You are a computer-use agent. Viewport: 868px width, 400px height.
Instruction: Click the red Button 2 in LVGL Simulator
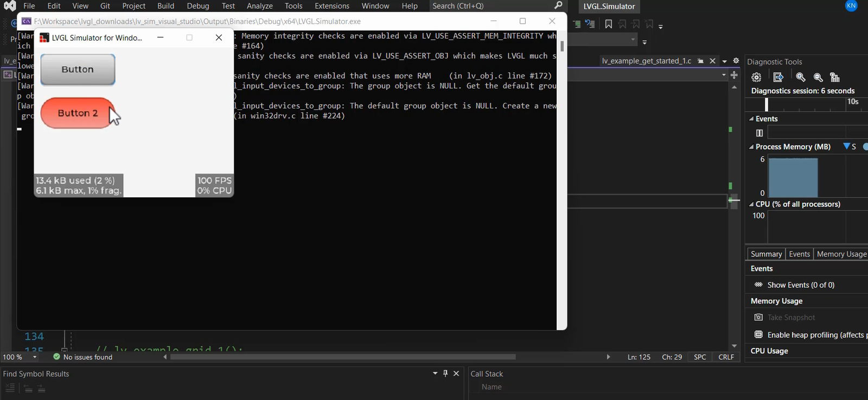tap(78, 113)
